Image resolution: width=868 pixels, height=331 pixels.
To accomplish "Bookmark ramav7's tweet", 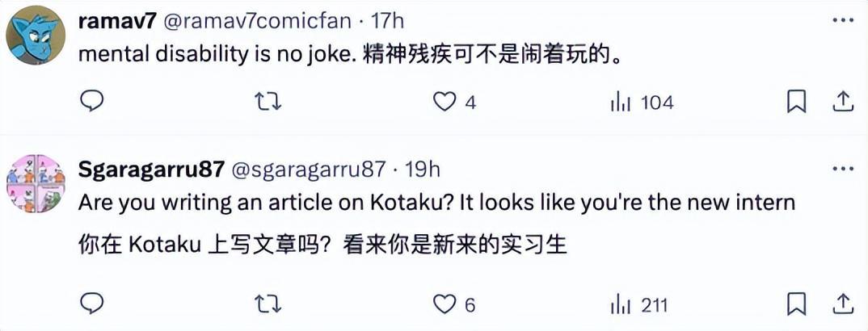I will (x=796, y=102).
